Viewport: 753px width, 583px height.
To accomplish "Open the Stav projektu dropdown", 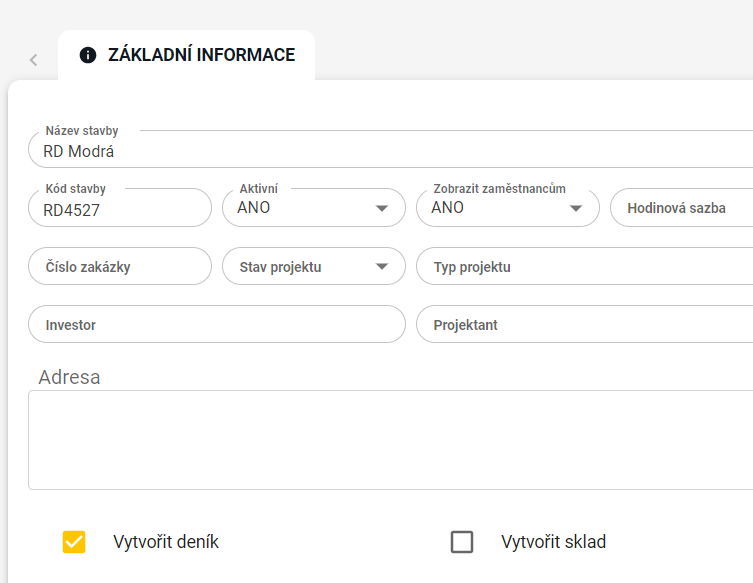I will click(300, 267).
